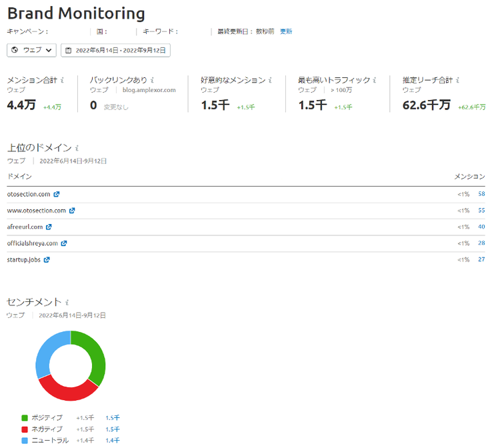Open external link icon for officialshreya.com
Viewport: 500px width, 448px height.
pos(64,243)
